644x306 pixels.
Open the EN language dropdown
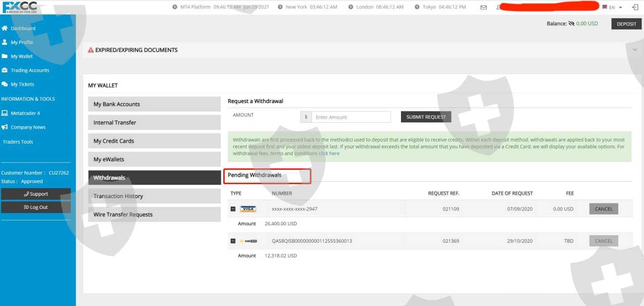(612, 7)
